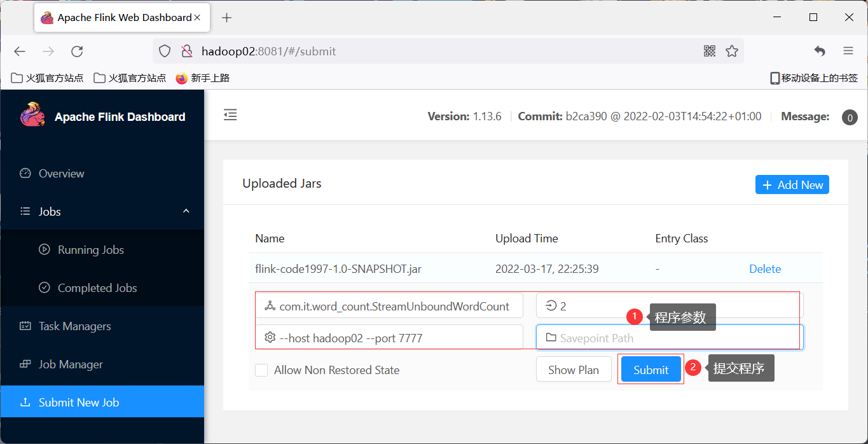Viewport: 868px width, 444px height.
Task: Open 移动设备上的书签 bookmarks
Action: (x=814, y=78)
